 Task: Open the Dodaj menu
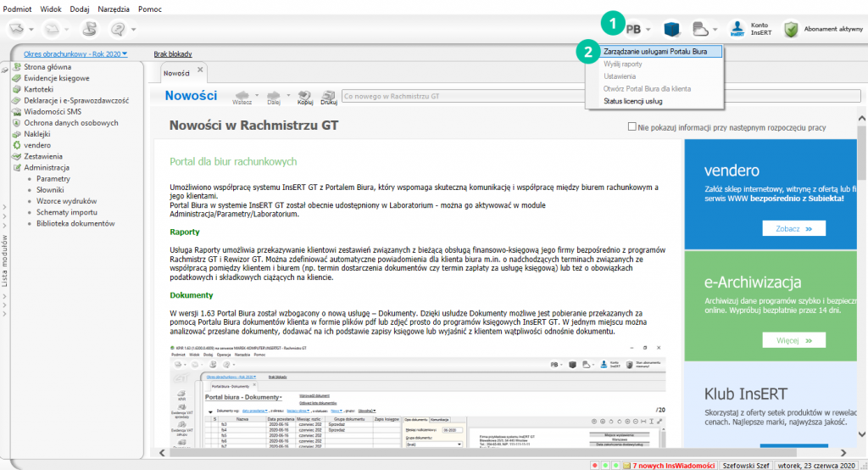[x=80, y=8]
